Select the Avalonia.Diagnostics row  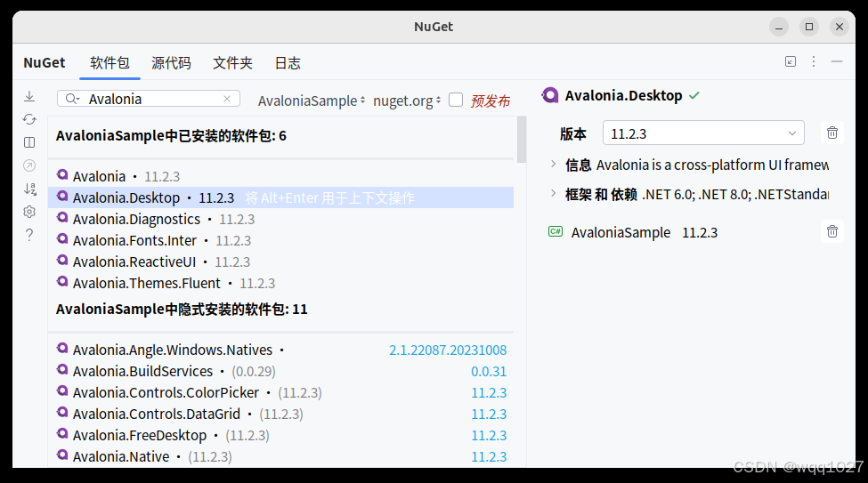[280, 219]
